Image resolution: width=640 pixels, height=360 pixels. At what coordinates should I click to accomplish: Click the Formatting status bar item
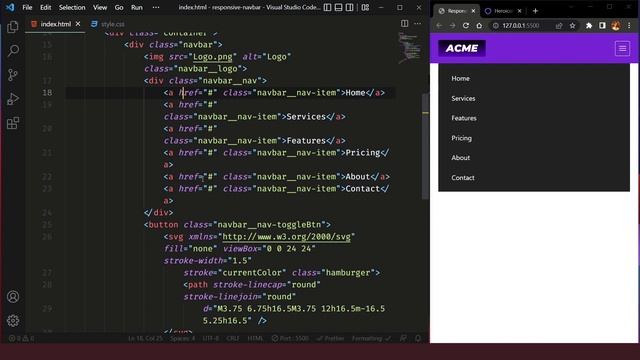coord(371,338)
